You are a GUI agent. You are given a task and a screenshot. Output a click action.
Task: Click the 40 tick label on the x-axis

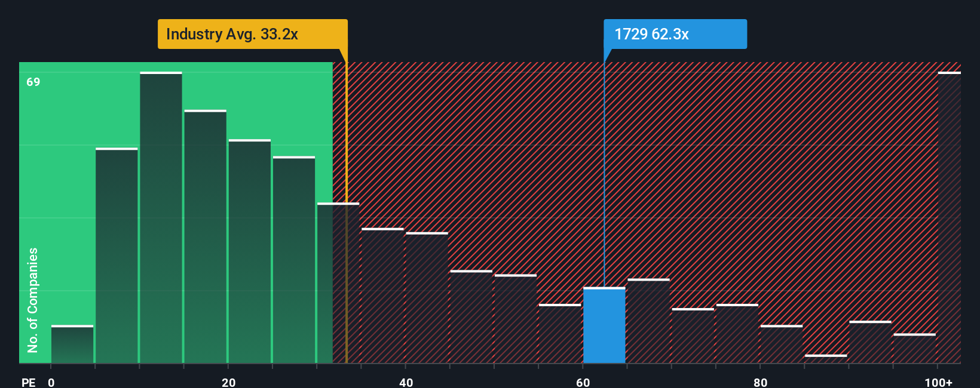coord(406,382)
